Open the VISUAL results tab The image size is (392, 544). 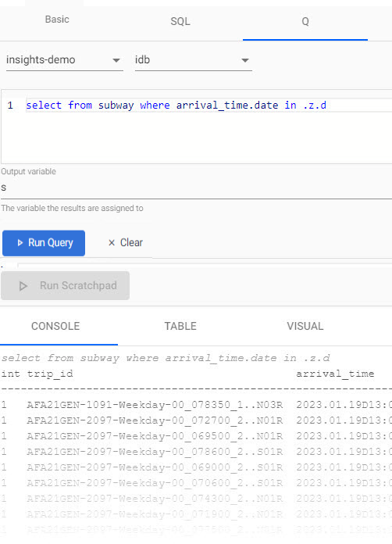pos(305,326)
